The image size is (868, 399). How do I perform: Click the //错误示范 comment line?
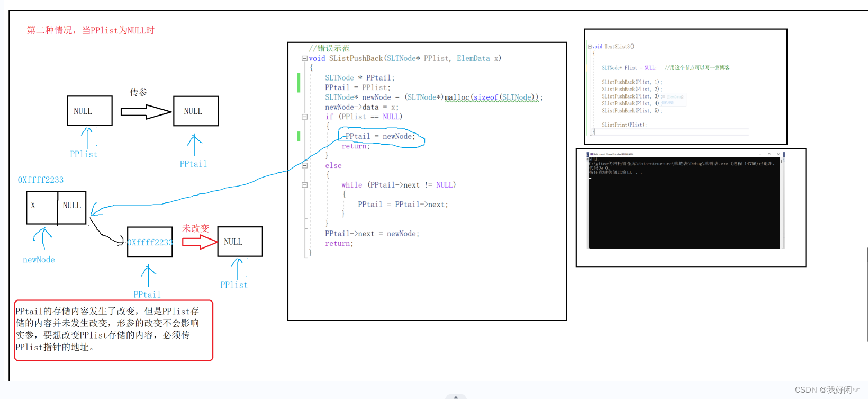[329, 48]
